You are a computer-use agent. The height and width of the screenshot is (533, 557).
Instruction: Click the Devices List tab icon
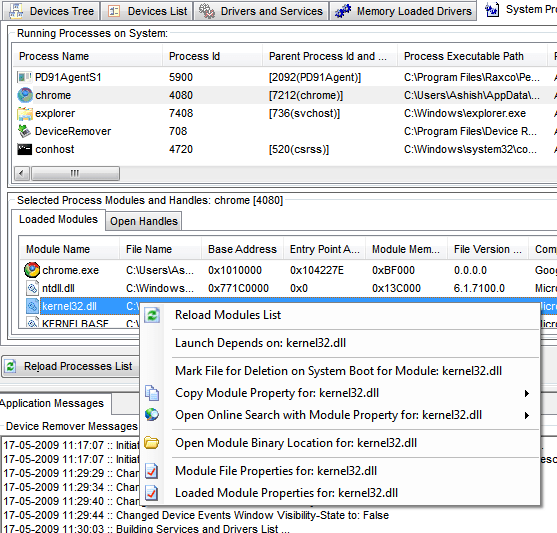click(114, 11)
